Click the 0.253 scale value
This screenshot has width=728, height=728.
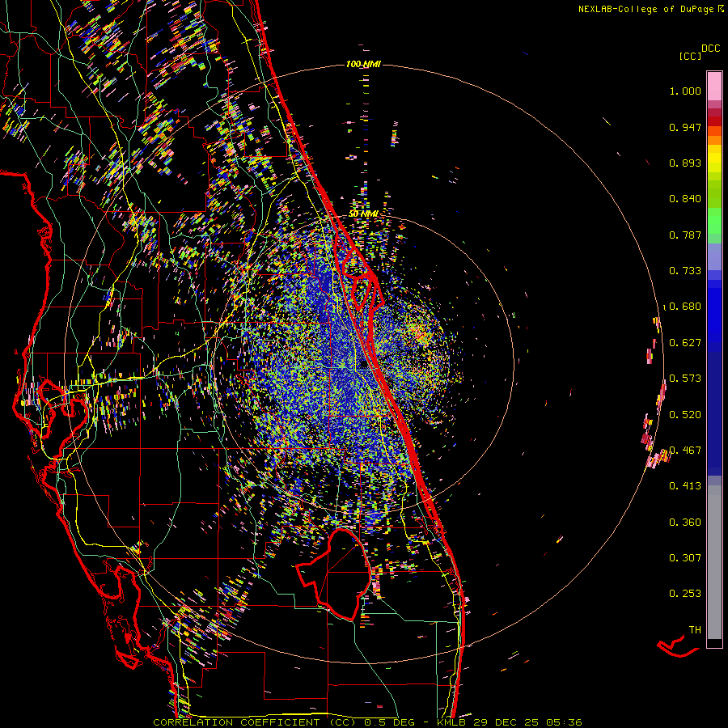pos(685,594)
